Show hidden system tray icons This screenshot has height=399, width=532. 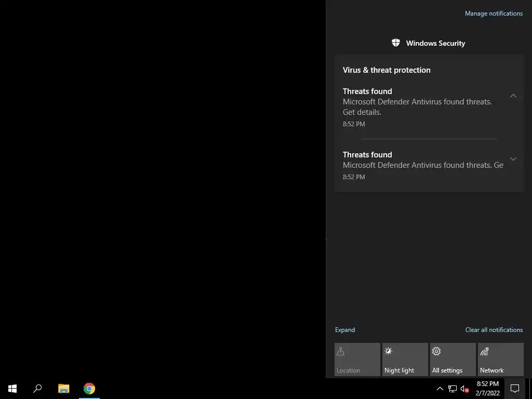[440, 389]
